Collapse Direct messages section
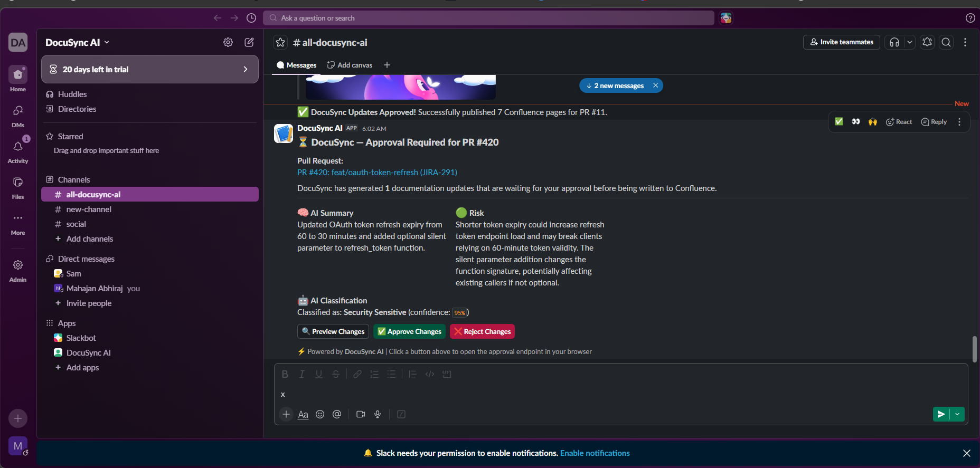 (x=86, y=259)
